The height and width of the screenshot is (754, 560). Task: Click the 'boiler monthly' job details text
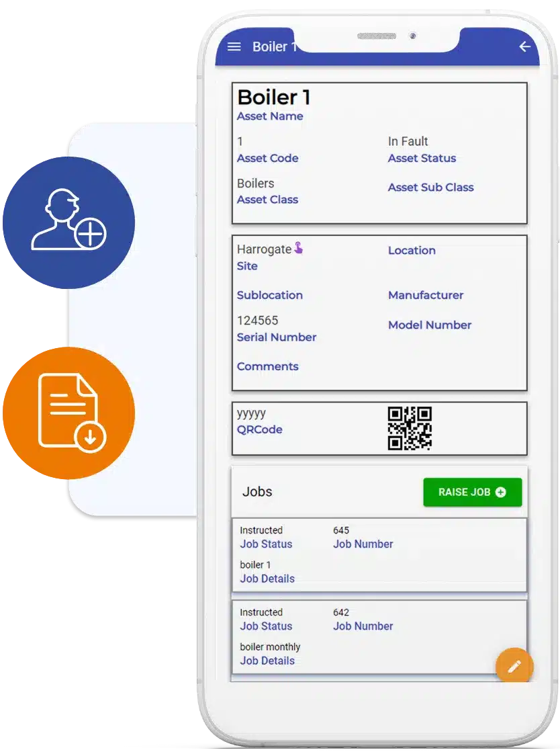[271, 646]
